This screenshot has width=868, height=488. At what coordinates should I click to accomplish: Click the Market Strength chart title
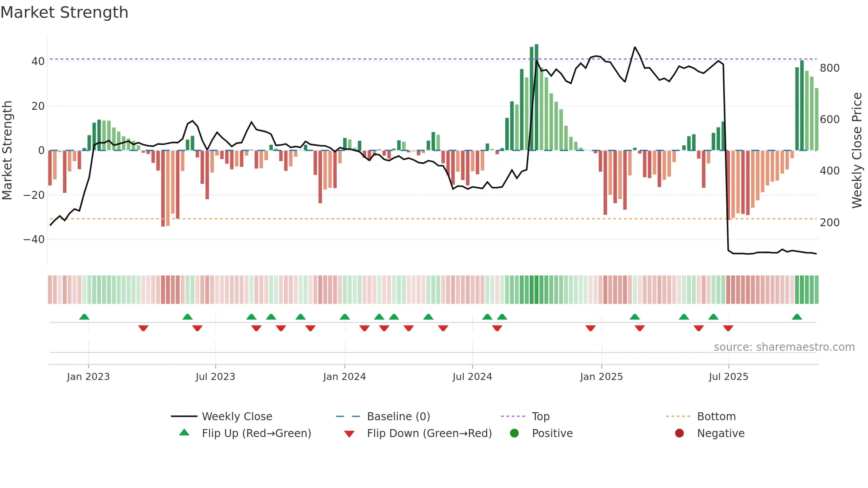pyautogui.click(x=65, y=12)
